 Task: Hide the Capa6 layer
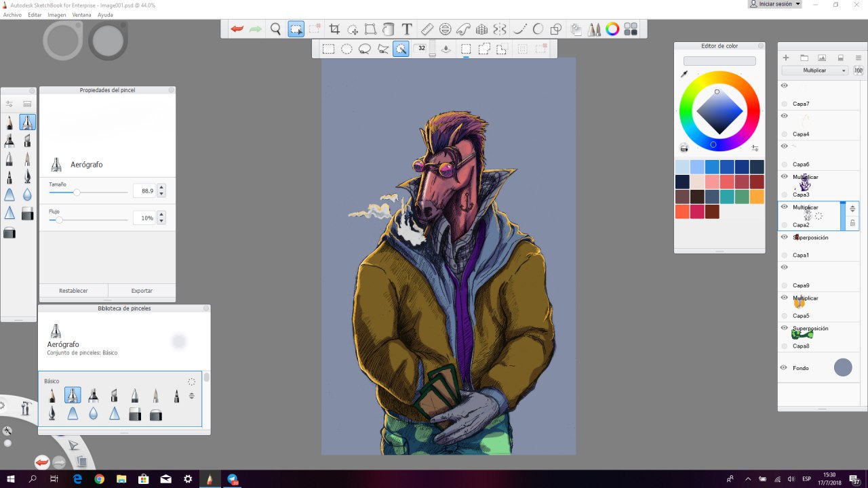[784, 146]
